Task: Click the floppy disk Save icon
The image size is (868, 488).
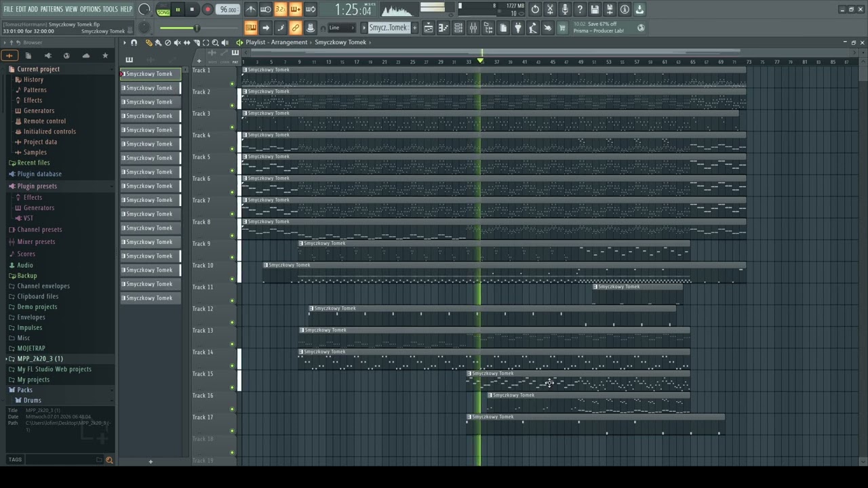Action: 595,9
